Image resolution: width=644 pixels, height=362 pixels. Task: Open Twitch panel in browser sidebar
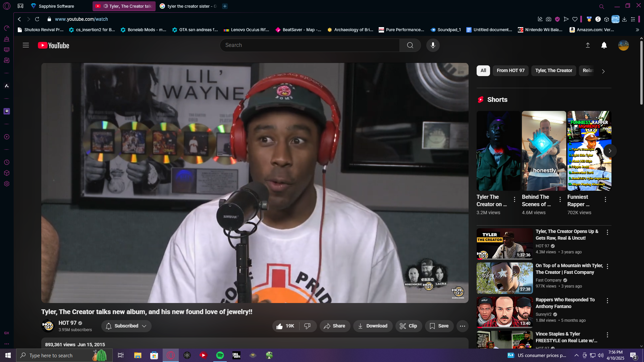click(x=7, y=111)
